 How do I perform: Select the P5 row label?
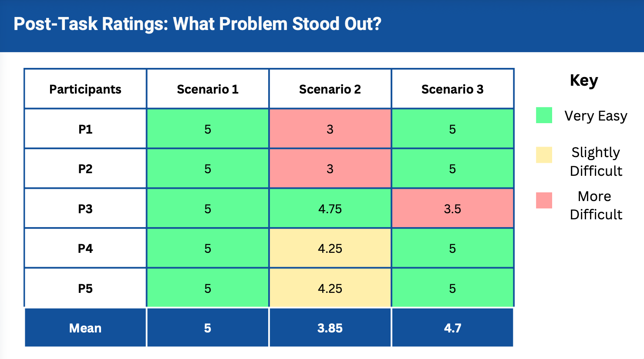tap(85, 289)
